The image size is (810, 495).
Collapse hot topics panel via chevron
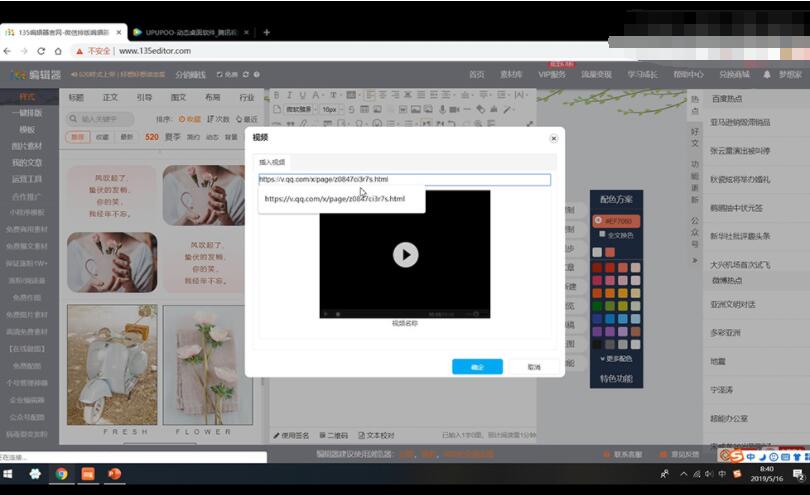(x=695, y=260)
